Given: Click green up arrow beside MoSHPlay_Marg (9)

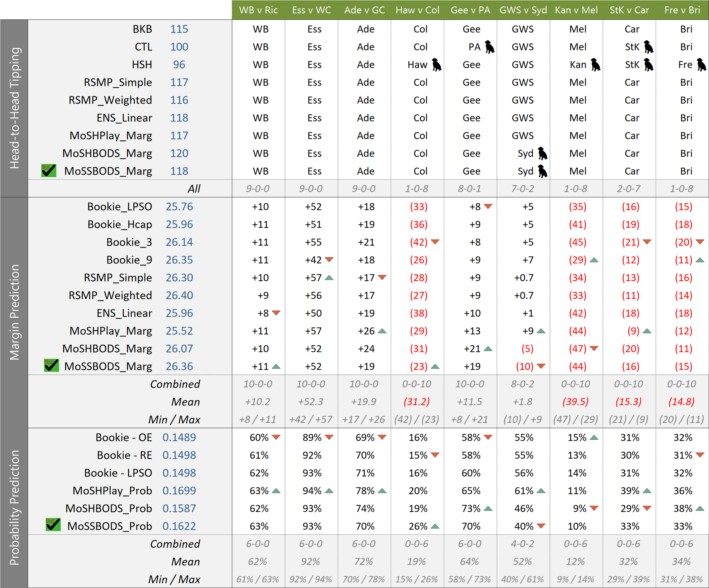Looking at the screenshot, I should [x=647, y=331].
